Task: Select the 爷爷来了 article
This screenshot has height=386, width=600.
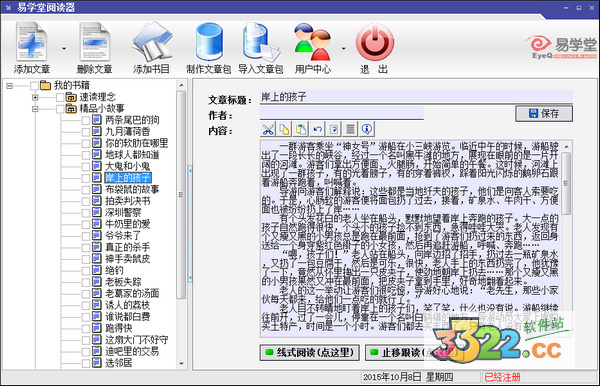Action: 123,236
